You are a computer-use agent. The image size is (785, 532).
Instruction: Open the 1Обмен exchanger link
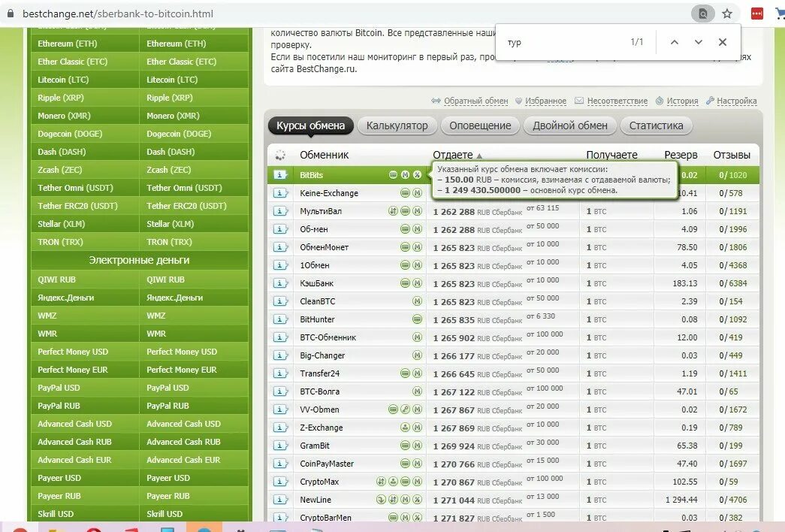click(315, 265)
